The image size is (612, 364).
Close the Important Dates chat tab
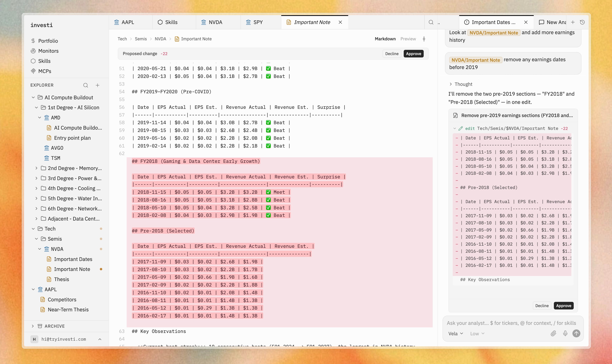(x=526, y=22)
